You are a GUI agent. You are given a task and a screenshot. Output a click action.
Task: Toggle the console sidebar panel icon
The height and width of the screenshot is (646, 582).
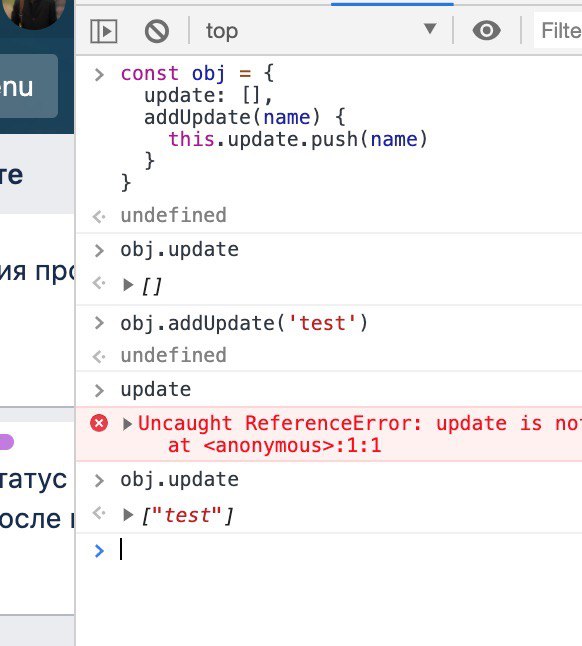103,31
